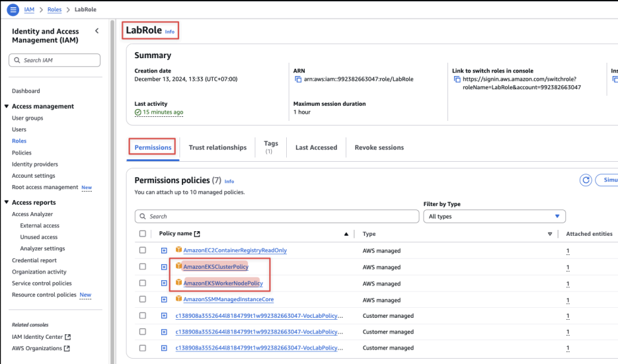Open Root access management in sidebar
The width and height of the screenshot is (618, 364).
(45, 187)
